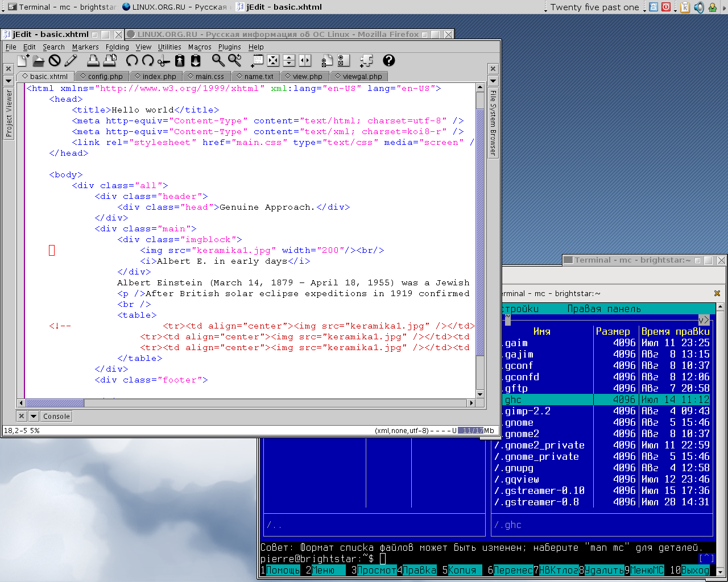Image resolution: width=728 pixels, height=582 pixels.
Task: Close left docking area in jEdit
Action: pos(9,69)
